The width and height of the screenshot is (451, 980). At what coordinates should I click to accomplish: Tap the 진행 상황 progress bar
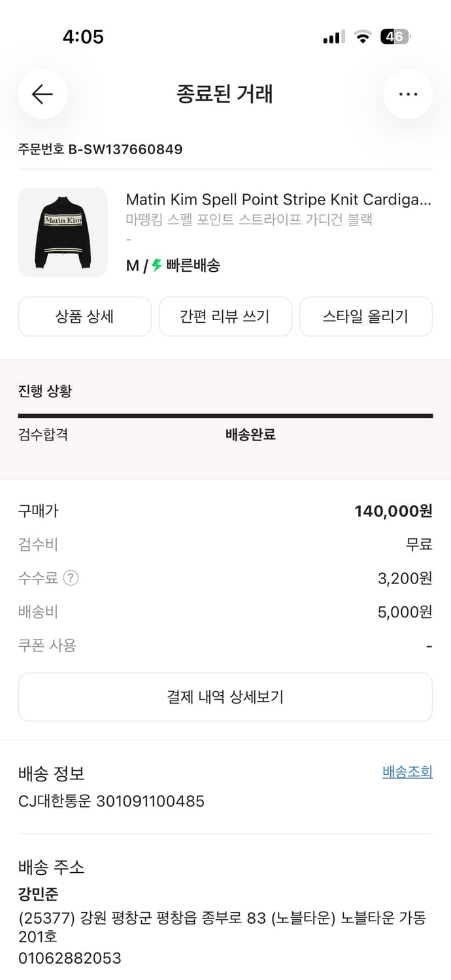click(x=225, y=414)
